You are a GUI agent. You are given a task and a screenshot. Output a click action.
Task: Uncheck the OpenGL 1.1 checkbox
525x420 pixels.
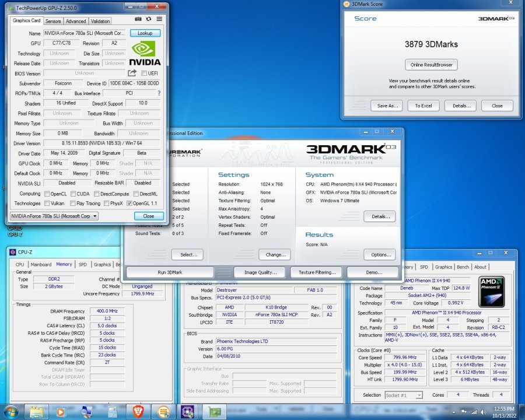tap(129, 204)
